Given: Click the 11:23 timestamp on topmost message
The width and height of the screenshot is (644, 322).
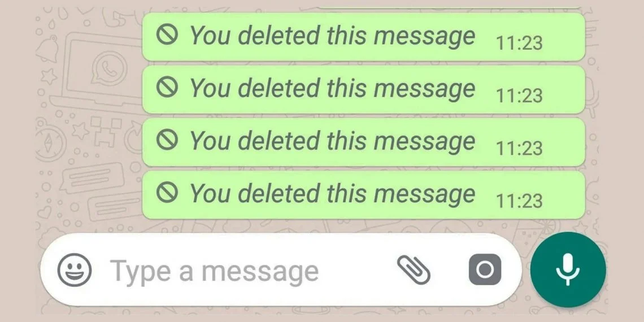Looking at the screenshot, I should pyautogui.click(x=520, y=43).
